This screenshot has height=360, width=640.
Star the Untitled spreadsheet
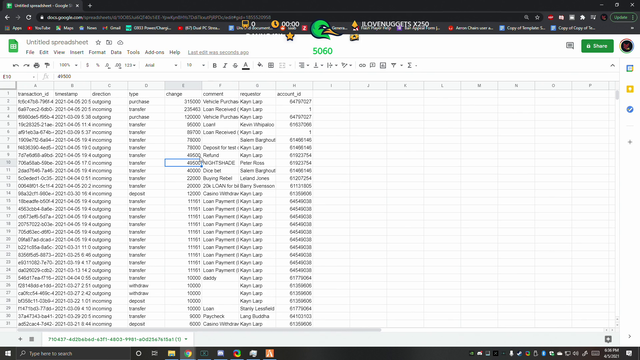(98, 42)
